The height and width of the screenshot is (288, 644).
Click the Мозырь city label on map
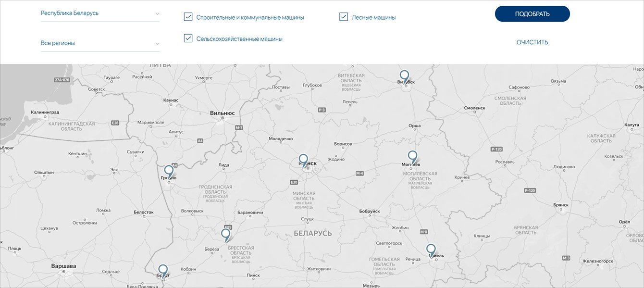(x=372, y=286)
